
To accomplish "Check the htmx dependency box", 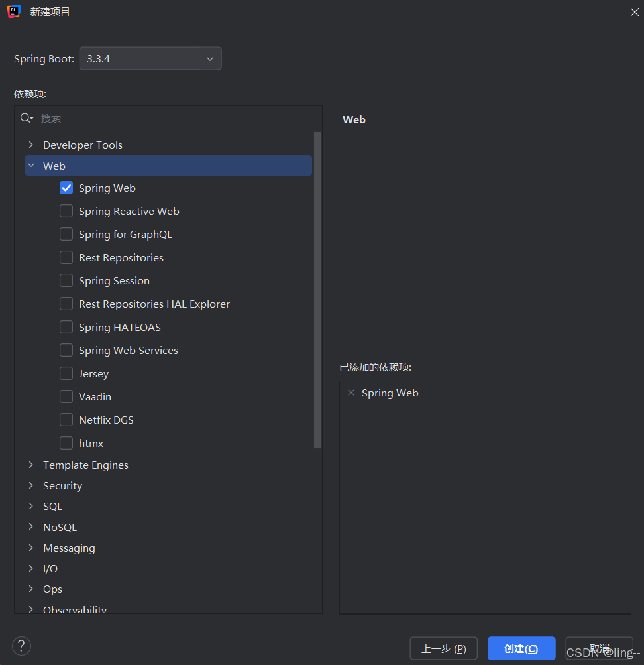I will [x=66, y=443].
